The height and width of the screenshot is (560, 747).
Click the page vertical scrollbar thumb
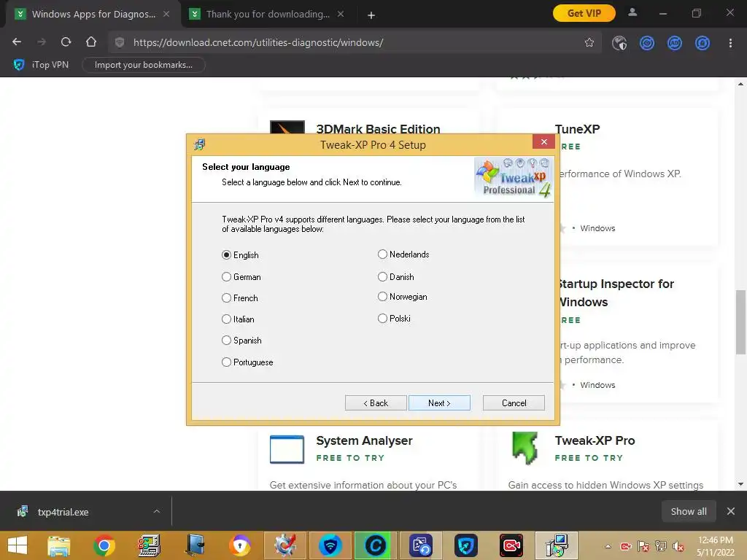[740, 322]
